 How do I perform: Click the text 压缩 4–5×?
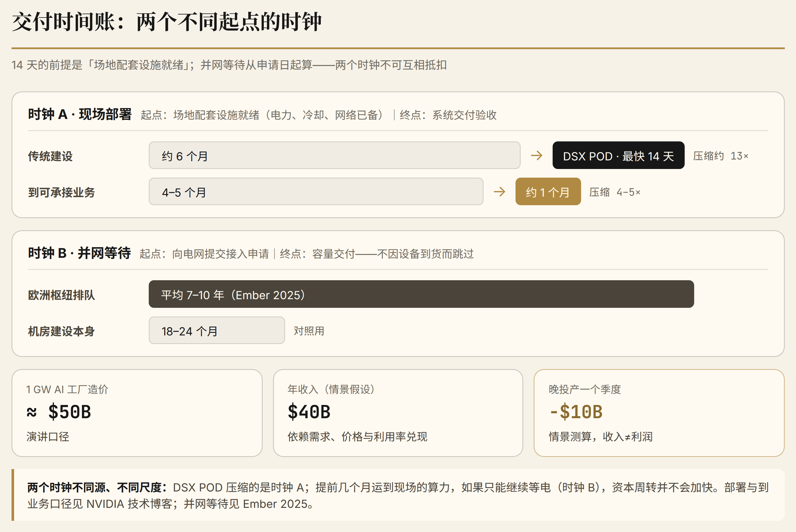click(615, 192)
